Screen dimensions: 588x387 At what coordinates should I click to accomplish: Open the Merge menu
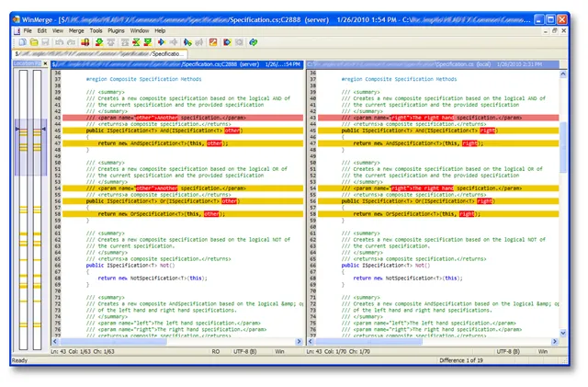point(76,30)
